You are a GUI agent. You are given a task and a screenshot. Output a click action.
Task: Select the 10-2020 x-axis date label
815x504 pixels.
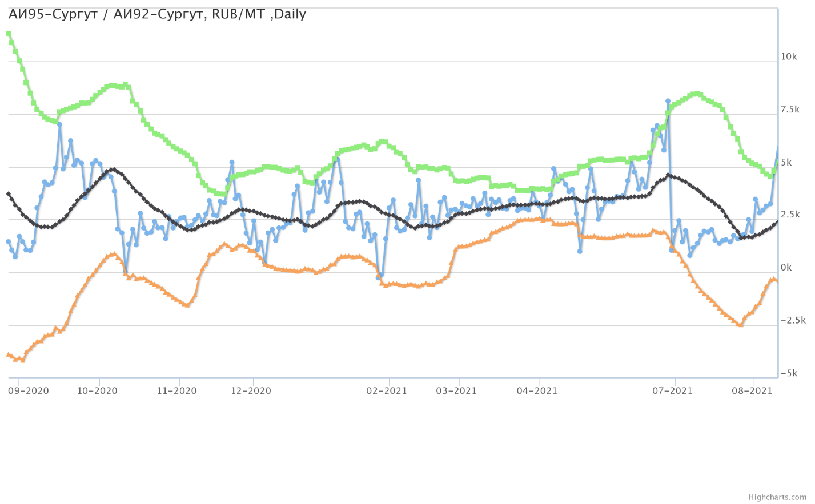tap(97, 391)
